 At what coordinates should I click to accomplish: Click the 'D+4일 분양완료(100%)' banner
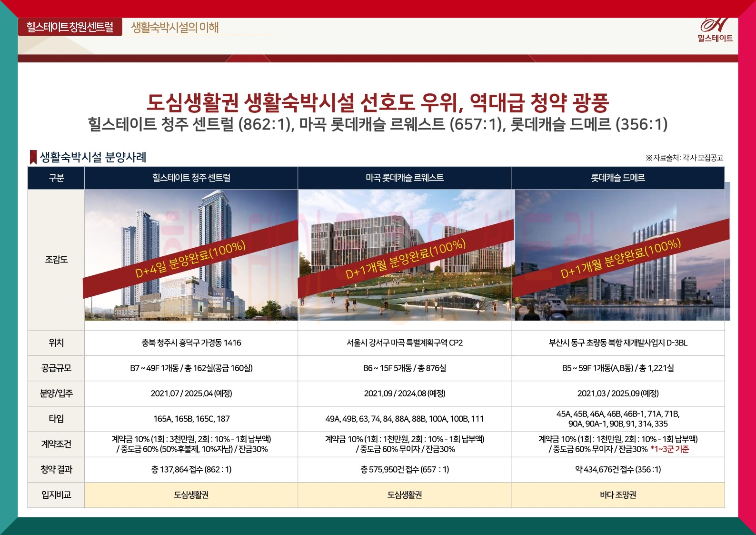pyautogui.click(x=190, y=260)
